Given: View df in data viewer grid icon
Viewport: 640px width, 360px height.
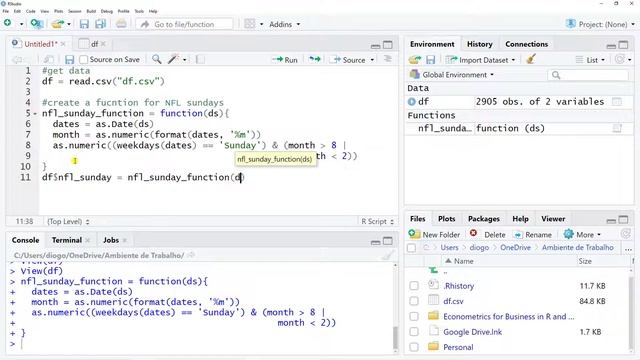Looking at the screenshot, I should point(617,102).
